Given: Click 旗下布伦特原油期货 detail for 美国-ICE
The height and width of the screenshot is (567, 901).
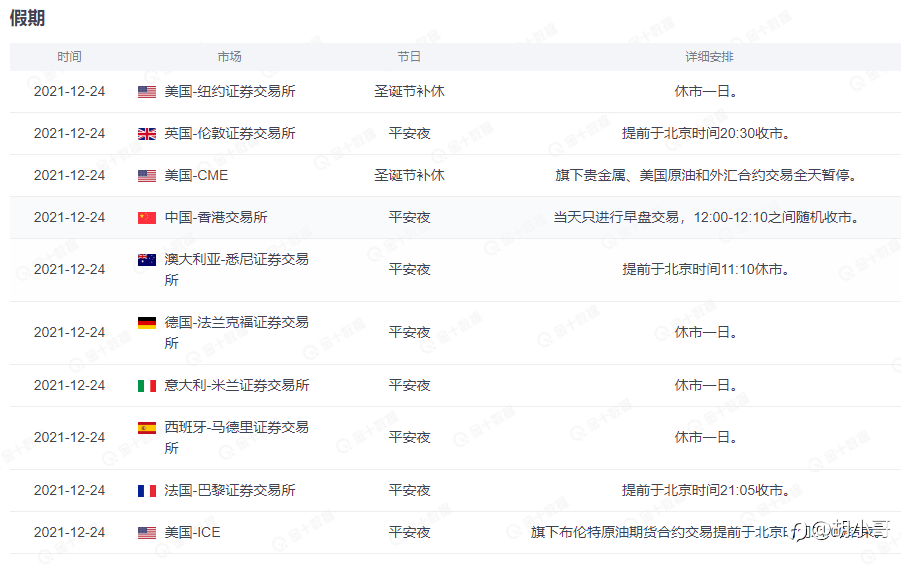Looking at the screenshot, I should coord(708,532).
